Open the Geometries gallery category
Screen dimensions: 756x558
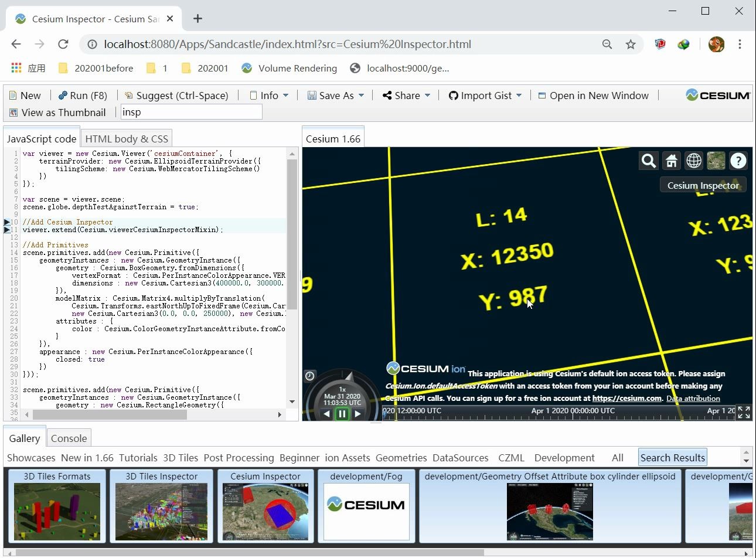pos(401,458)
